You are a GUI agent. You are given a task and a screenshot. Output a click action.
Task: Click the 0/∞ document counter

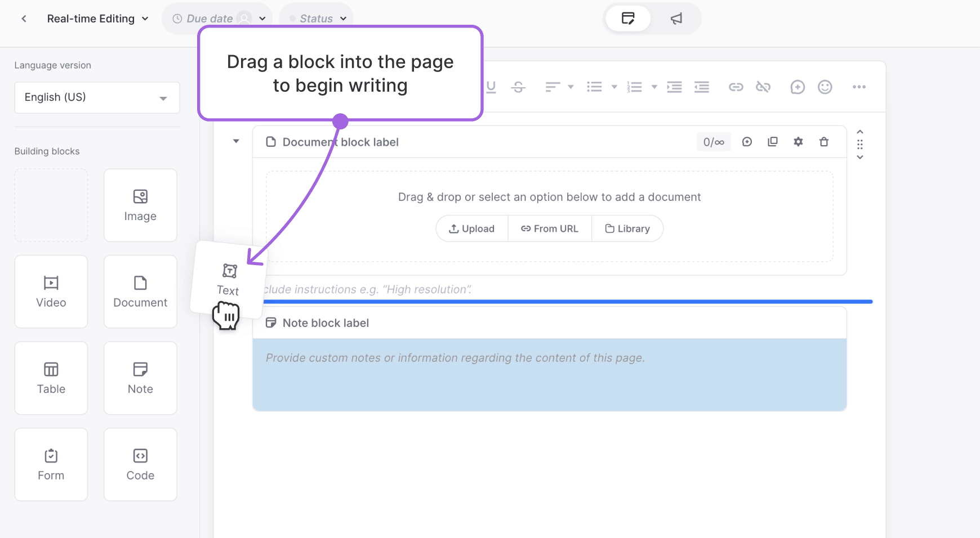[714, 142]
